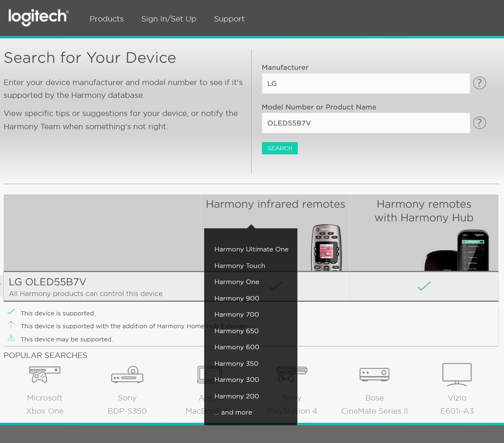504x443 pixels.
Task: Open Bose CineMate Series II search
Action: [x=374, y=405]
